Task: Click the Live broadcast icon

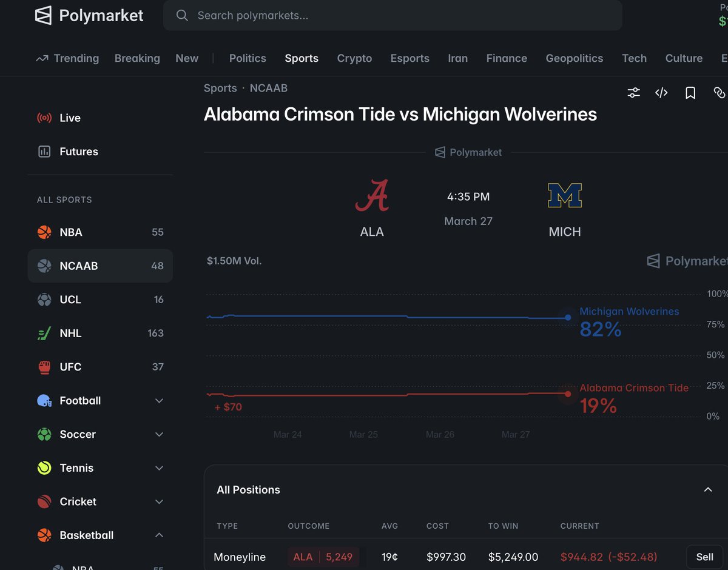Action: (44, 118)
